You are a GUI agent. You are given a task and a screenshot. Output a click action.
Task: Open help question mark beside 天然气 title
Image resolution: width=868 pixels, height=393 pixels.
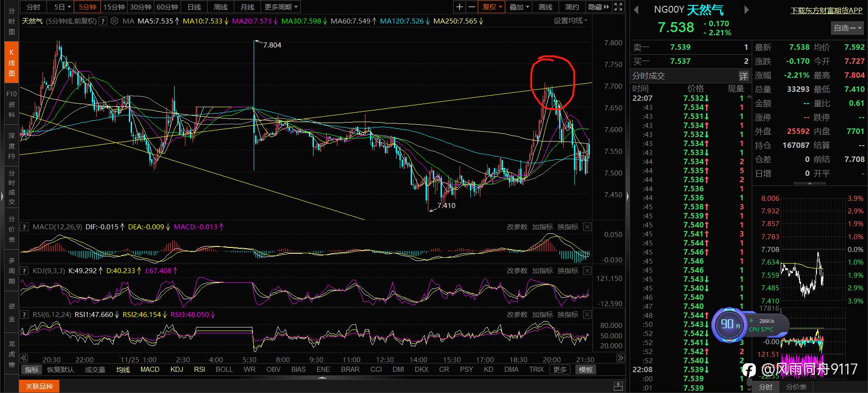pos(103,21)
